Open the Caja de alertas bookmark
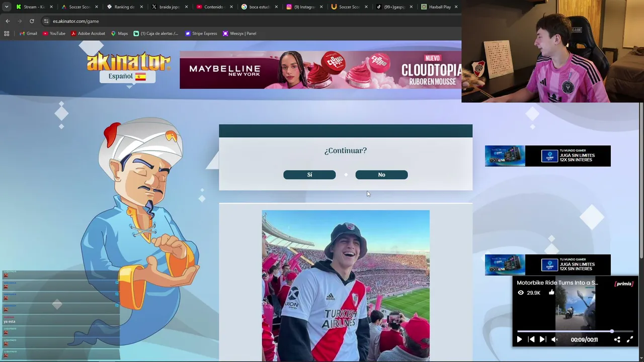 (x=156, y=34)
